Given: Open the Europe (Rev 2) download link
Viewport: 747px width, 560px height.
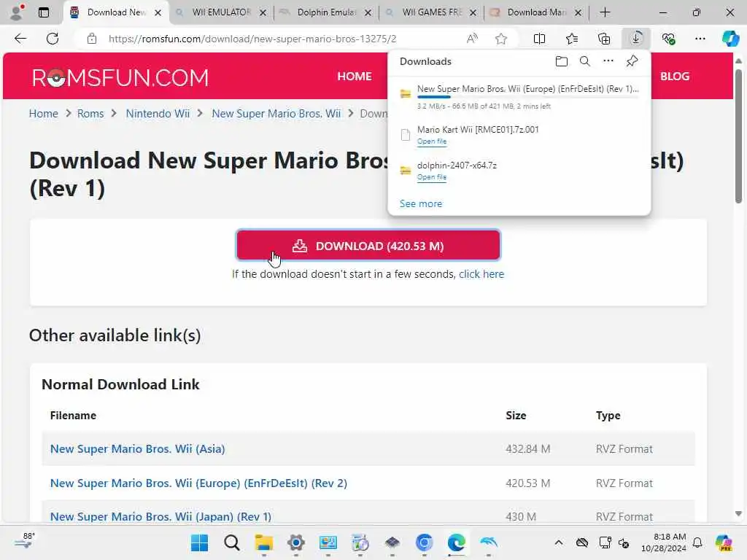Looking at the screenshot, I should [x=198, y=483].
